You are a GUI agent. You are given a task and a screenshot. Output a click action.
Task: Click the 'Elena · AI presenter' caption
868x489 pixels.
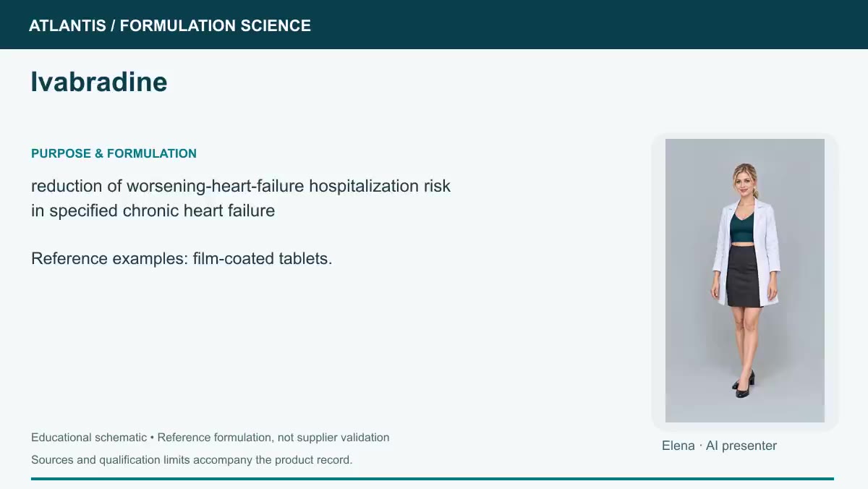click(719, 446)
